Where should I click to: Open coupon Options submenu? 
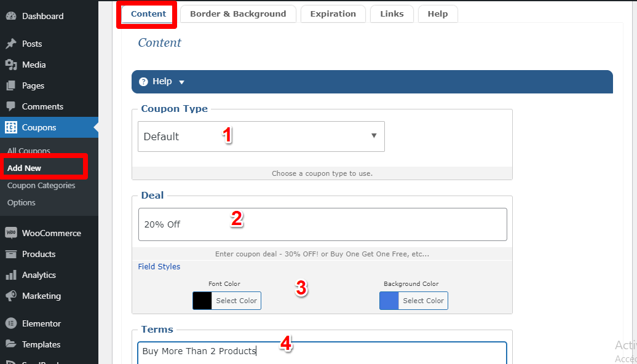21,203
